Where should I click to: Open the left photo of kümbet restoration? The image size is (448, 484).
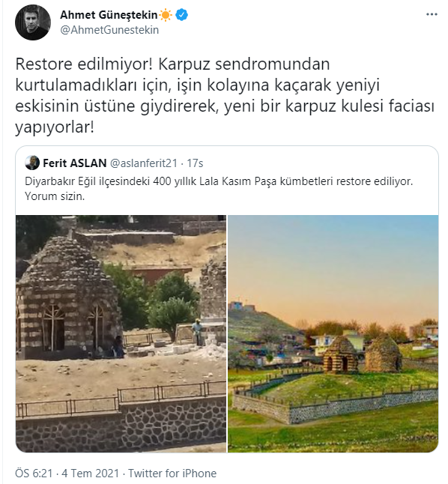(121, 333)
